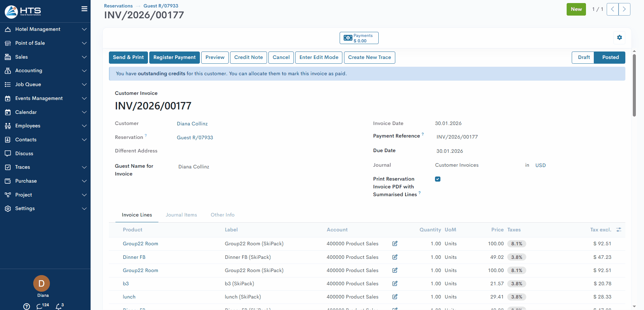
Task: Switch status to Draft
Action: click(583, 58)
